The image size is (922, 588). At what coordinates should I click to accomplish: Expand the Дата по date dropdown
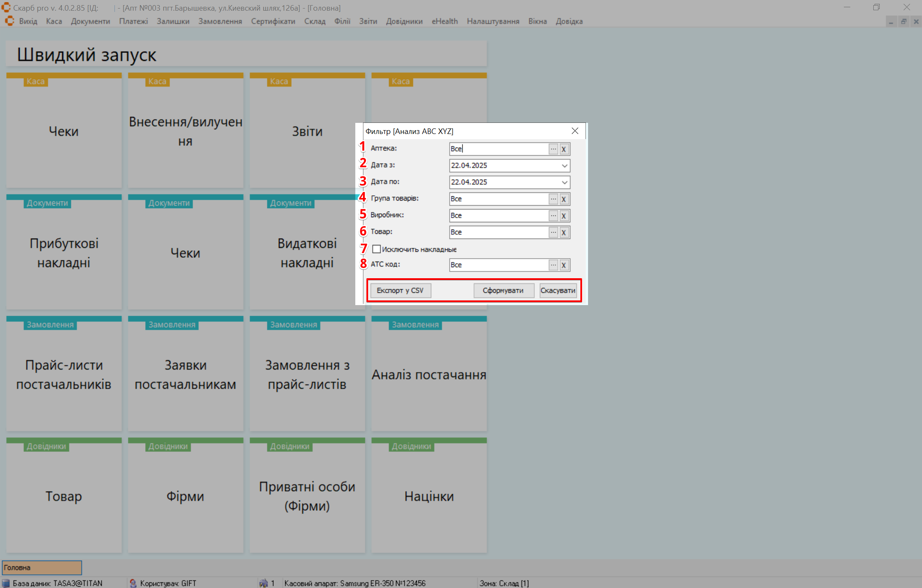point(564,182)
